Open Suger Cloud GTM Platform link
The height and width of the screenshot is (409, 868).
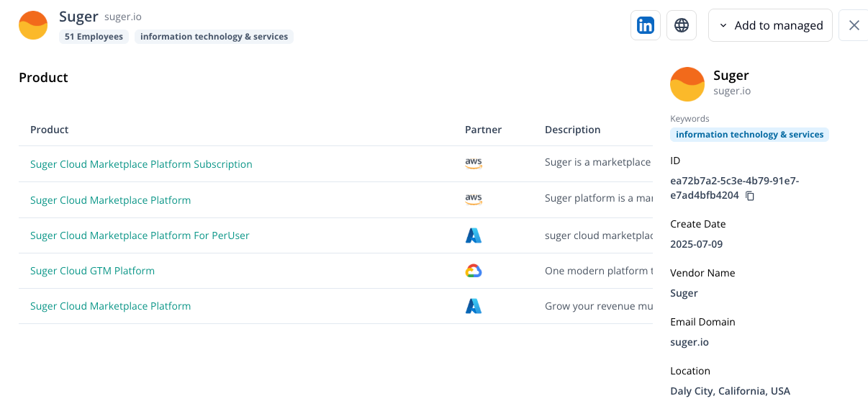click(92, 271)
